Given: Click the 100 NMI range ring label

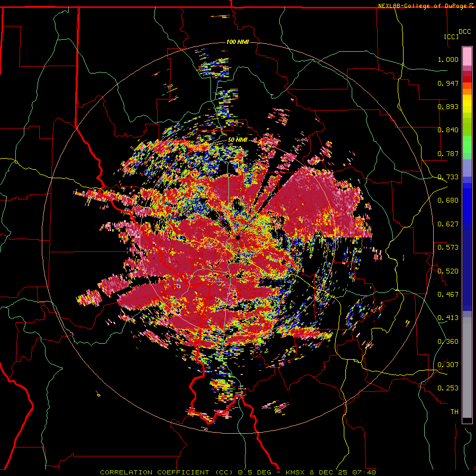Looking at the screenshot, I should click(237, 42).
